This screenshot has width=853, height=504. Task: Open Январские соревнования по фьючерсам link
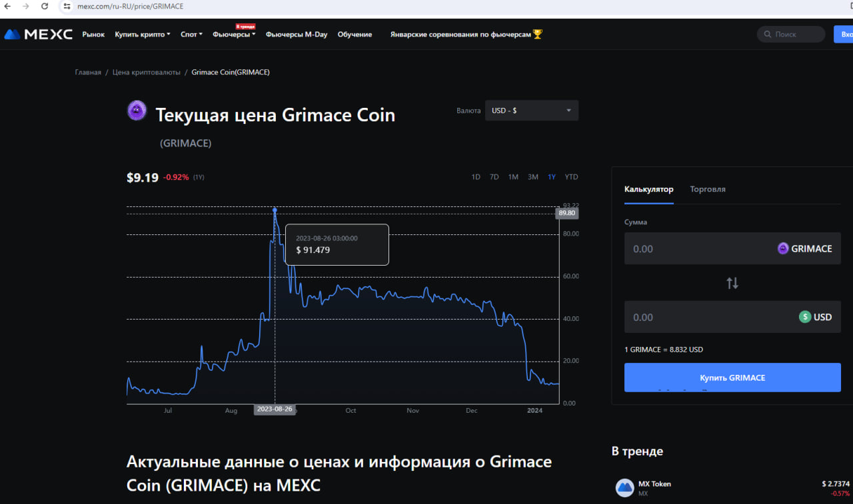coord(460,34)
